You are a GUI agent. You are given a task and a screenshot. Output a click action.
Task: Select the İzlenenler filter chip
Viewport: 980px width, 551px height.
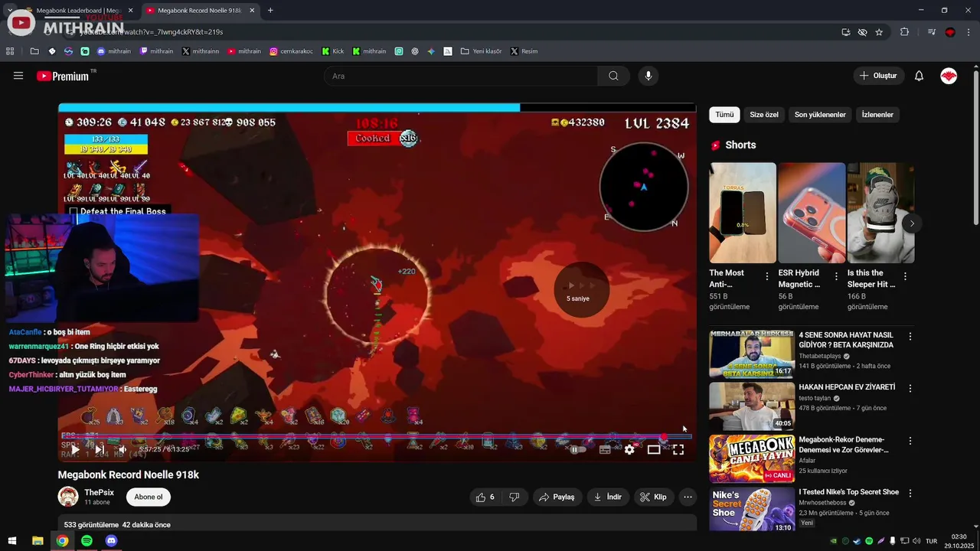click(x=877, y=115)
